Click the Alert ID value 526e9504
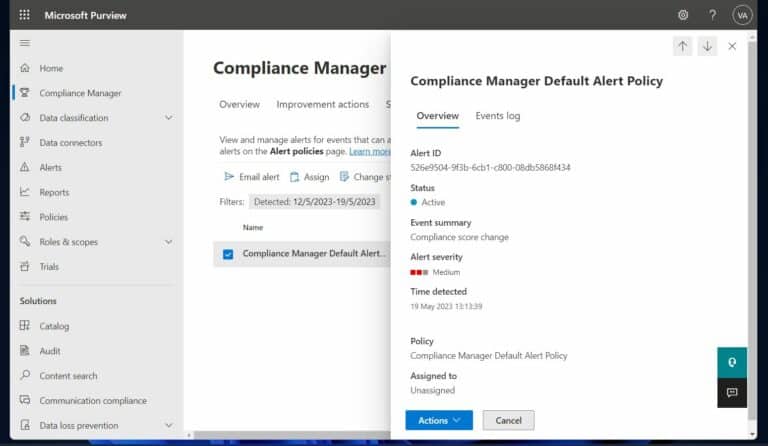This screenshot has height=446, width=768. pyautogui.click(x=490, y=167)
